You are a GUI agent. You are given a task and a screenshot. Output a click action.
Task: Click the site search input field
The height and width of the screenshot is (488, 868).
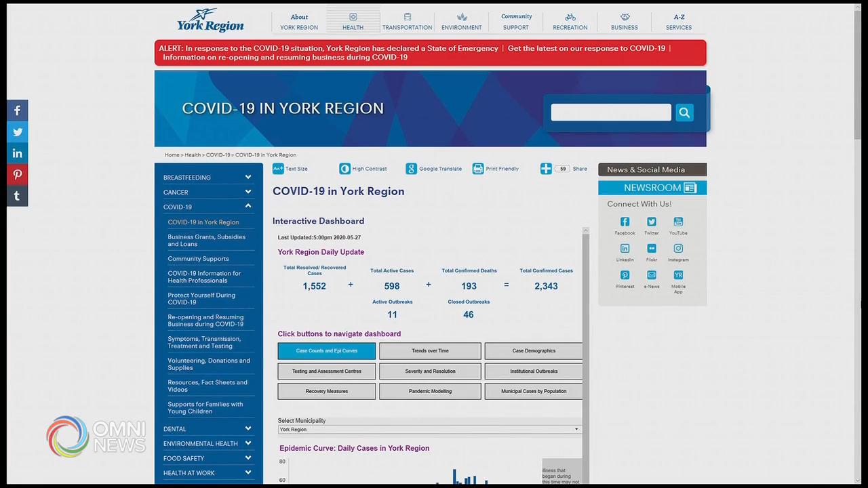coord(610,113)
